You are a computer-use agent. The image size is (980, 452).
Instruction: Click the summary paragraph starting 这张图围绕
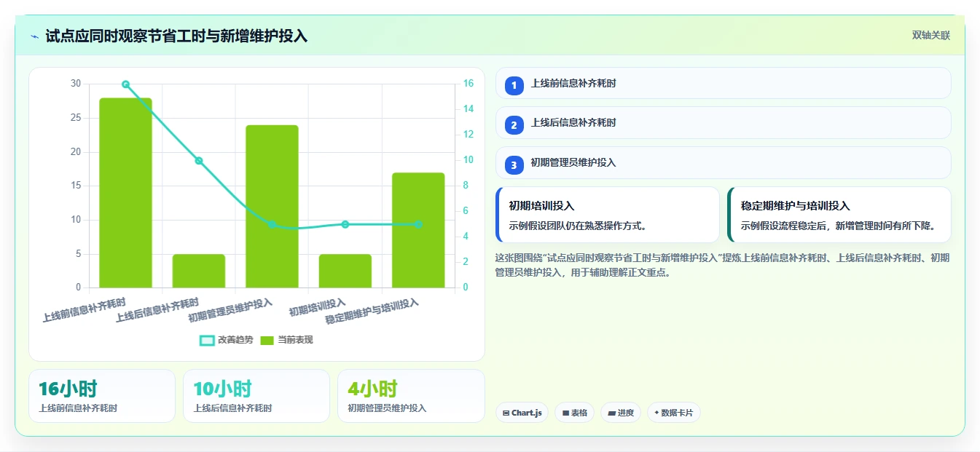pos(722,265)
